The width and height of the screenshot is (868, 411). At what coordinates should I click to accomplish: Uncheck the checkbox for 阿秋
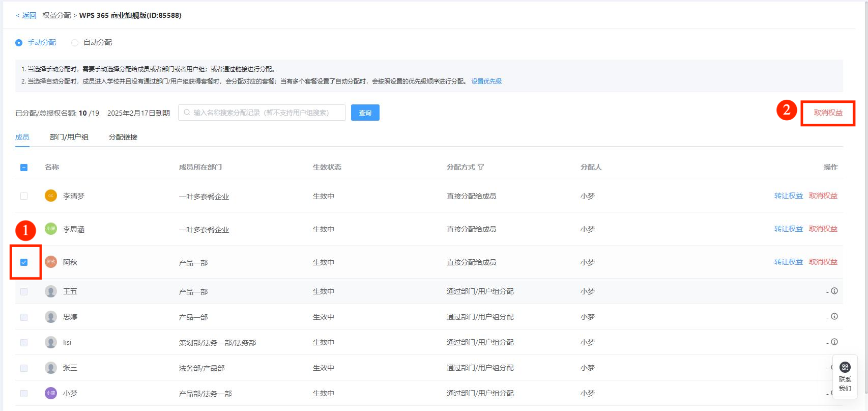click(x=24, y=262)
